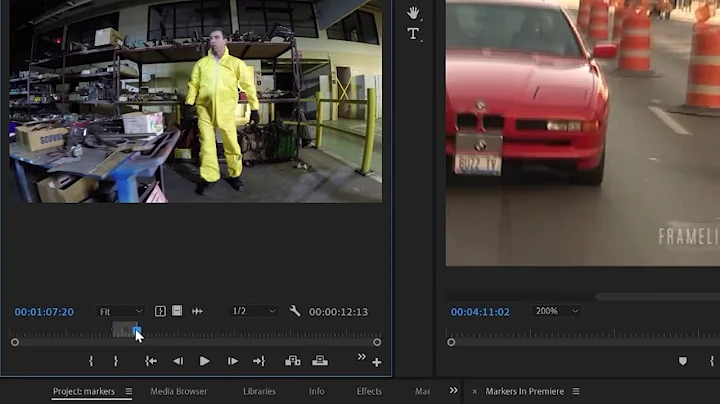
Task: Switch to the Libraries tab
Action: click(259, 392)
